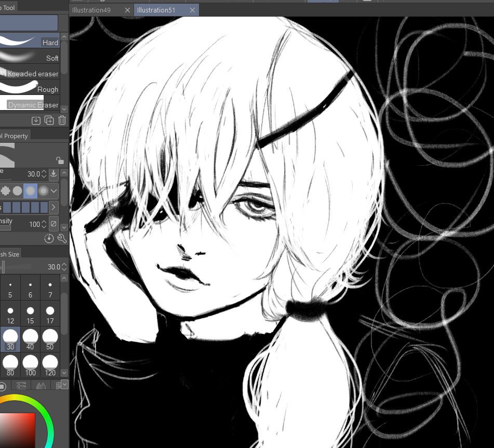Expand color panel tabs dropdown arrow
The height and width of the screenshot is (448, 494).
[x=64, y=384]
